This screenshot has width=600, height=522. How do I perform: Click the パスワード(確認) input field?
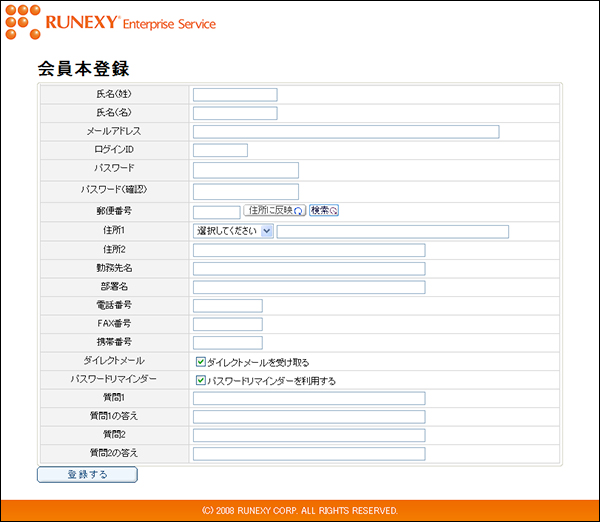tap(246, 192)
